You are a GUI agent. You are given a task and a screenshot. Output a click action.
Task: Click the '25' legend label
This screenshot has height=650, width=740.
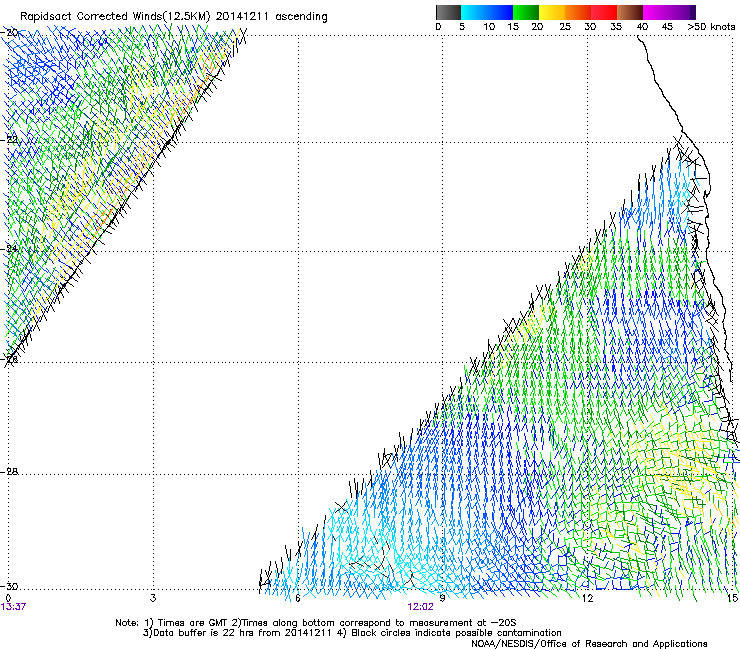pos(565,26)
